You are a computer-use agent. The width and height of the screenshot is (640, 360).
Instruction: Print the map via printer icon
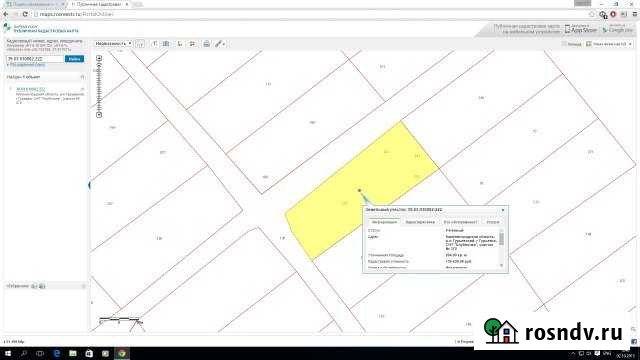207,44
